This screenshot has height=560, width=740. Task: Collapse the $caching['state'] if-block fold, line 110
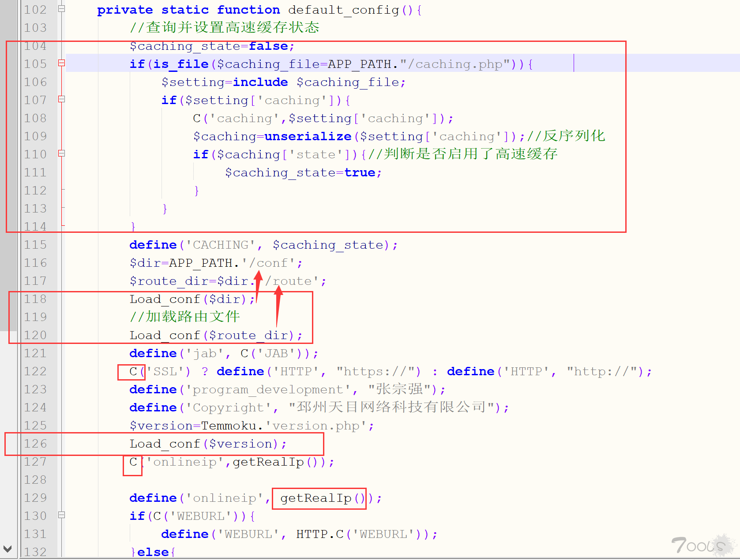coord(62,153)
